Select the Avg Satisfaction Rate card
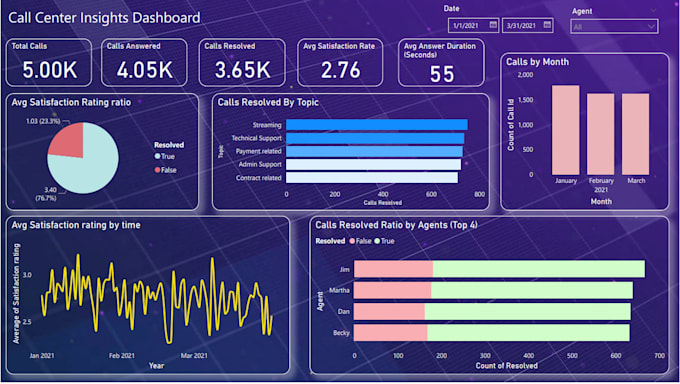680x384 pixels. pyautogui.click(x=340, y=63)
